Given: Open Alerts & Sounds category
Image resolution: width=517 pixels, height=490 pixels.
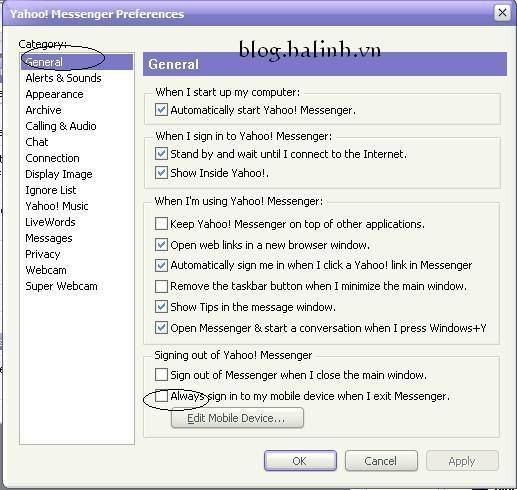Looking at the screenshot, I should [63, 78].
